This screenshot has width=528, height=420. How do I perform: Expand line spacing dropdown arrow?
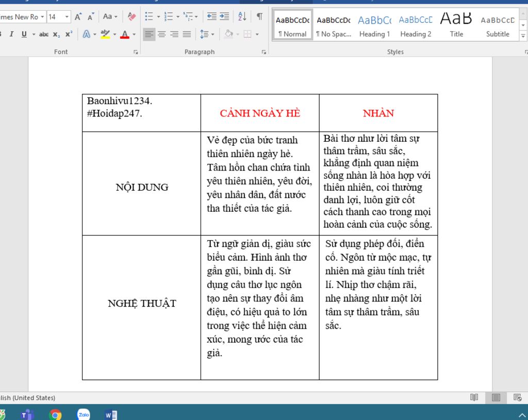coord(213,35)
